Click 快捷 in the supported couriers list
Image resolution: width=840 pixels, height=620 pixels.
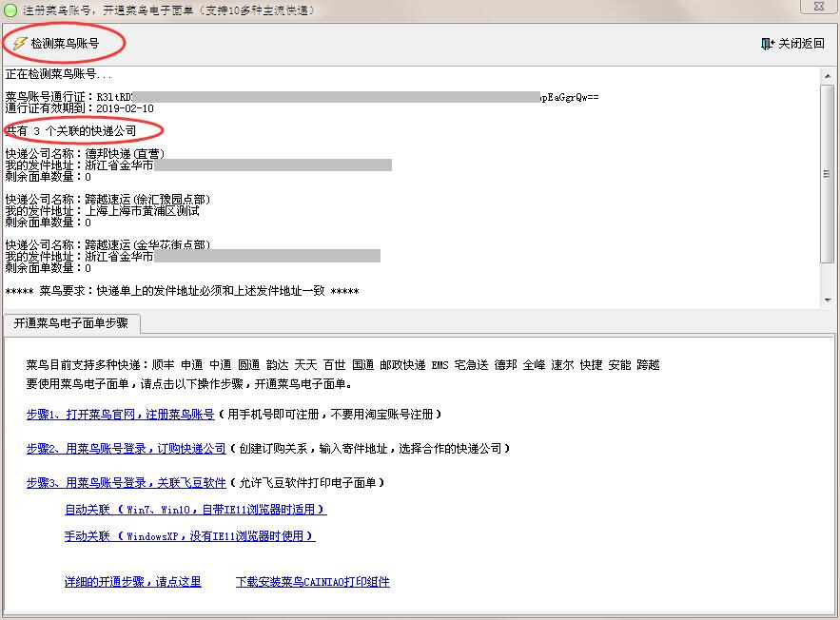(592, 365)
